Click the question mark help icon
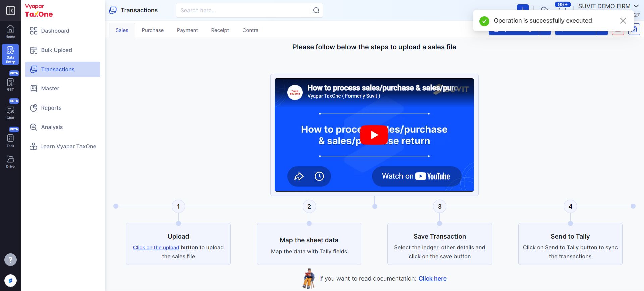This screenshot has width=644, height=291. coord(10,260)
